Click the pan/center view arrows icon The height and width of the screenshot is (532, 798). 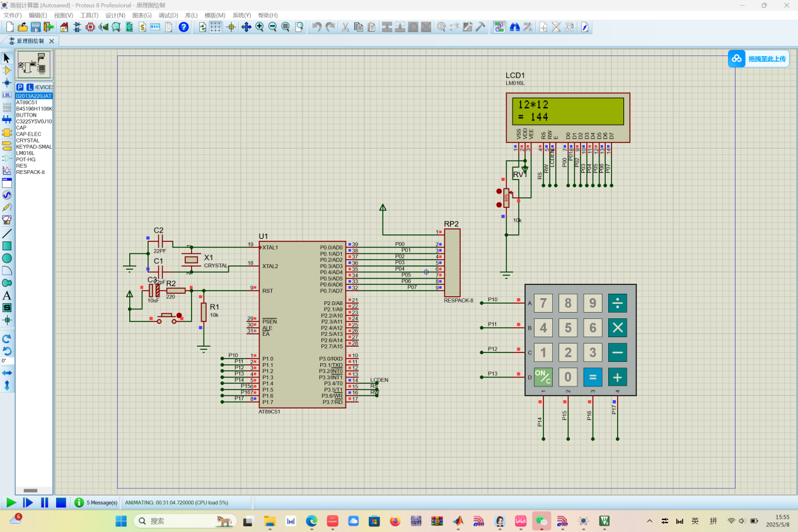pyautogui.click(x=246, y=27)
